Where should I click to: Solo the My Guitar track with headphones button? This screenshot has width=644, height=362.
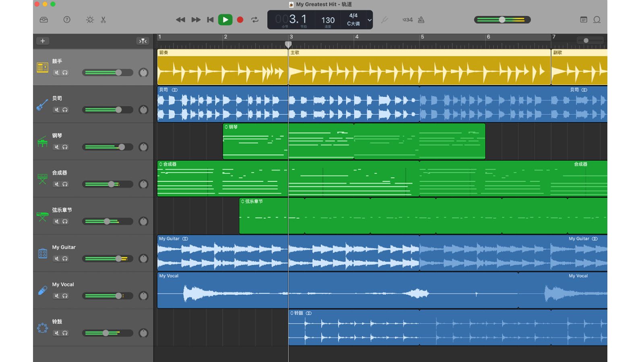coord(65,259)
